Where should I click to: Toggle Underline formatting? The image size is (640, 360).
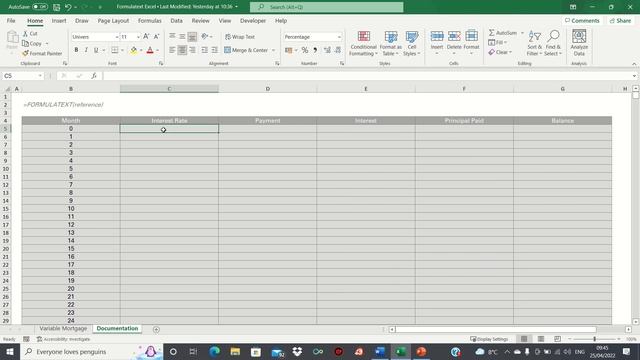click(x=96, y=50)
